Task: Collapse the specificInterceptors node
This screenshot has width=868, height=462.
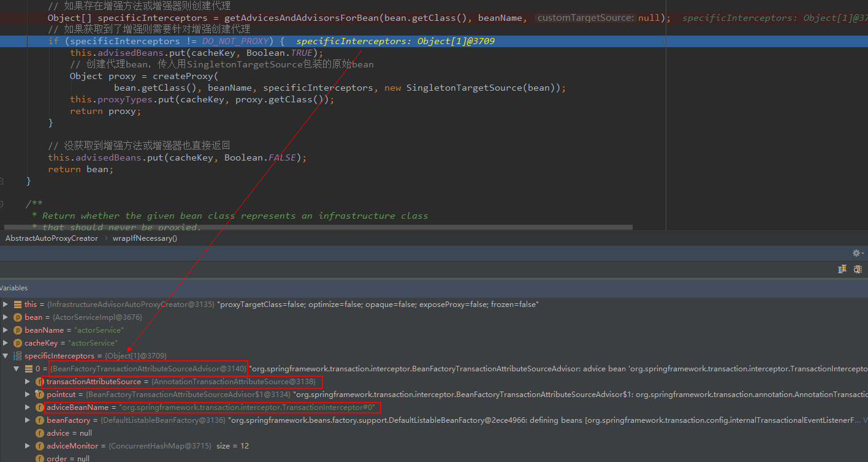Action: (x=6, y=356)
